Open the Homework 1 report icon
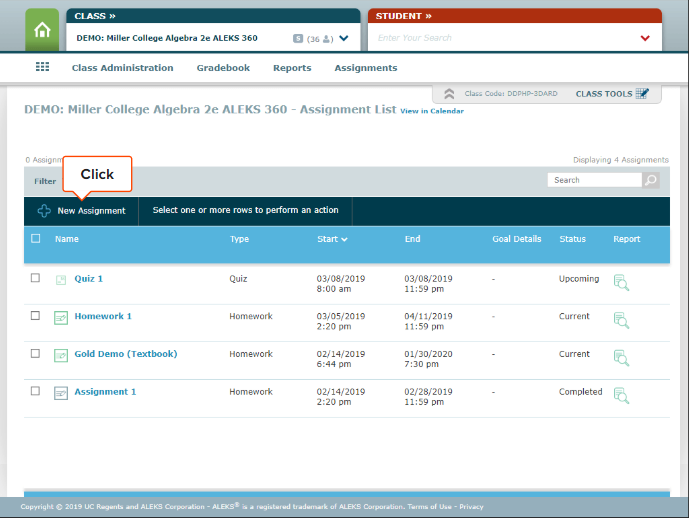The height and width of the screenshot is (518, 689). click(621, 320)
